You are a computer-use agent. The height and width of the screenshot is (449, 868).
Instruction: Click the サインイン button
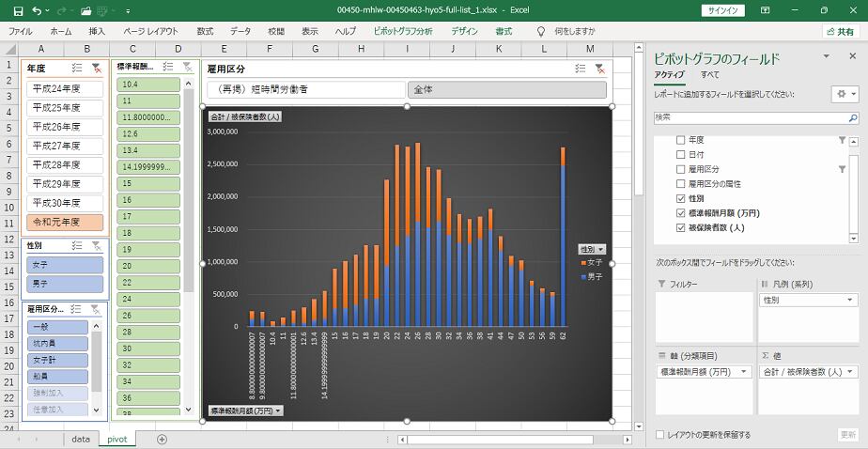(722, 10)
